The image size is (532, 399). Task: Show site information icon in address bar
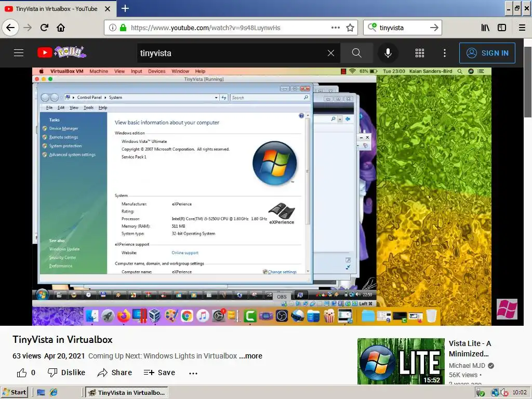pyautogui.click(x=113, y=28)
